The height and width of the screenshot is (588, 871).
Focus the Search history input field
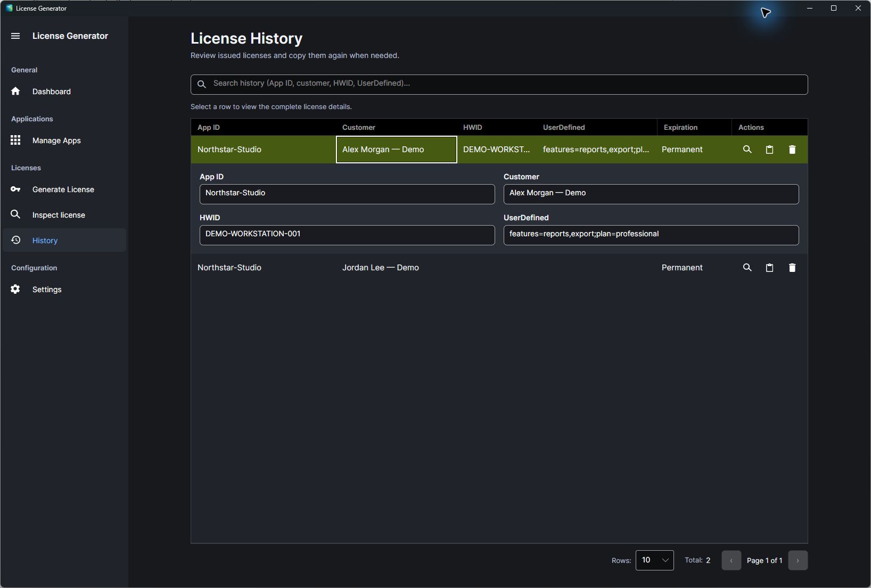click(x=499, y=84)
